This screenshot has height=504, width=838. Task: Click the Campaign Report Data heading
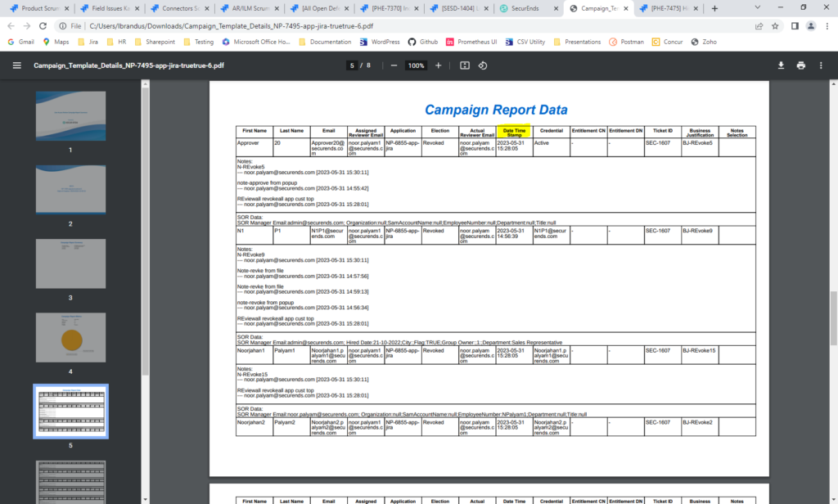click(x=496, y=110)
